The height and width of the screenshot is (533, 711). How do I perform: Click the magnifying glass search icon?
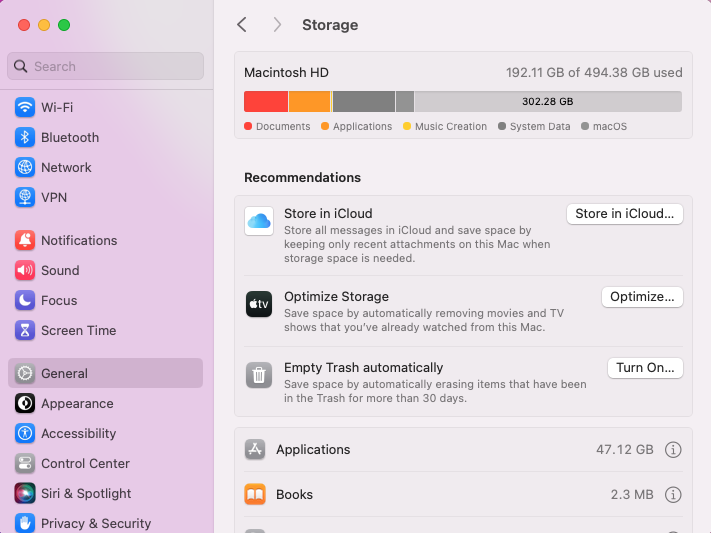click(20, 66)
